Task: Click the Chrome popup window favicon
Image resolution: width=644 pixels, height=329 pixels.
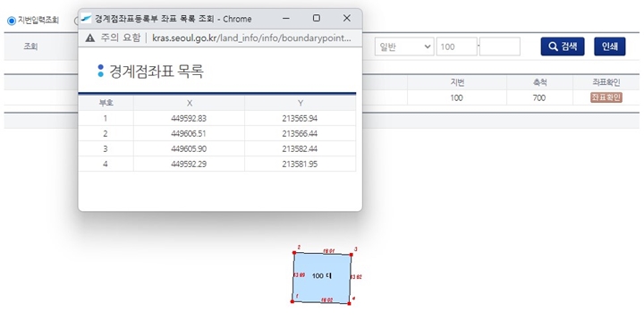Action: click(86, 19)
